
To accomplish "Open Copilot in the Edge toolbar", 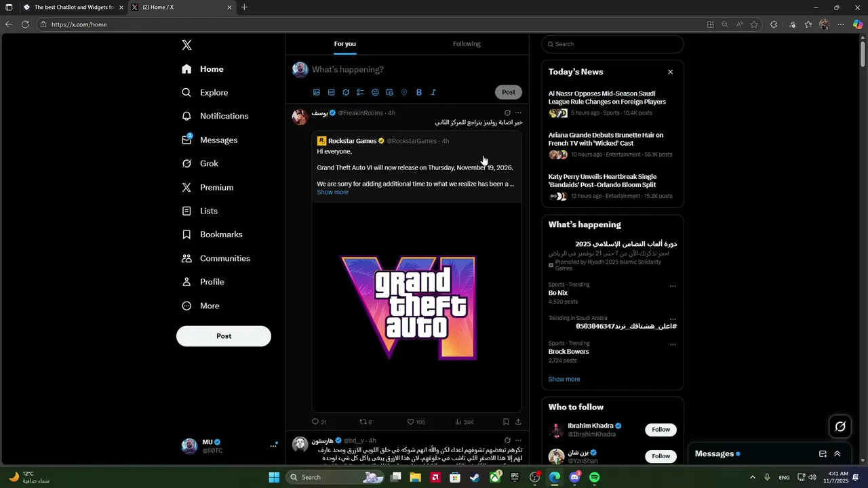I will click(x=858, y=24).
